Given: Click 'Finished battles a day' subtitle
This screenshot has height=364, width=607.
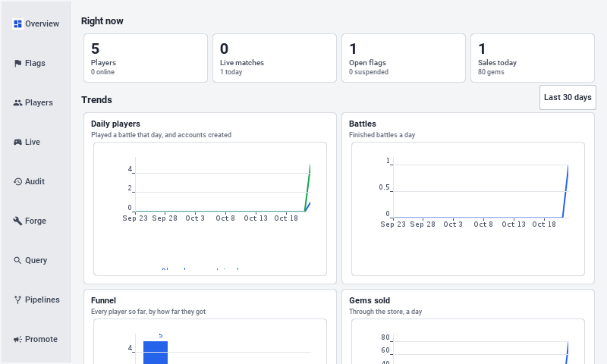Looking at the screenshot, I should click(382, 135).
